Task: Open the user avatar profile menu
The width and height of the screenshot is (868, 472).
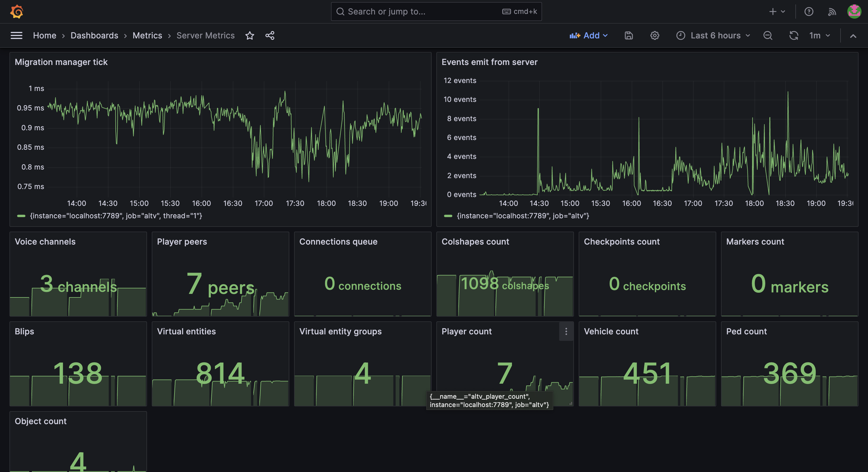Action: pyautogui.click(x=854, y=12)
